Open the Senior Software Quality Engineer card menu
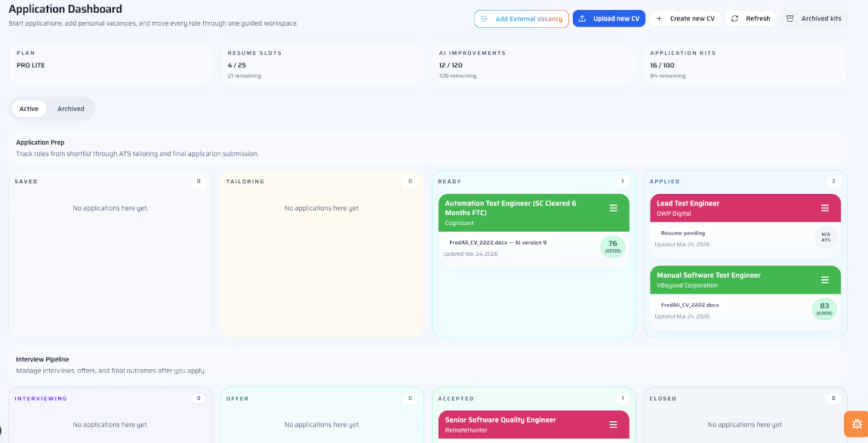Image resolution: width=868 pixels, height=443 pixels. [614, 425]
